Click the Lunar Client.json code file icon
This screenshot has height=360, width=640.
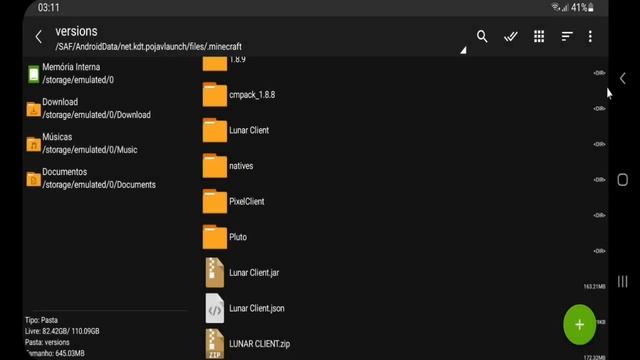point(215,308)
